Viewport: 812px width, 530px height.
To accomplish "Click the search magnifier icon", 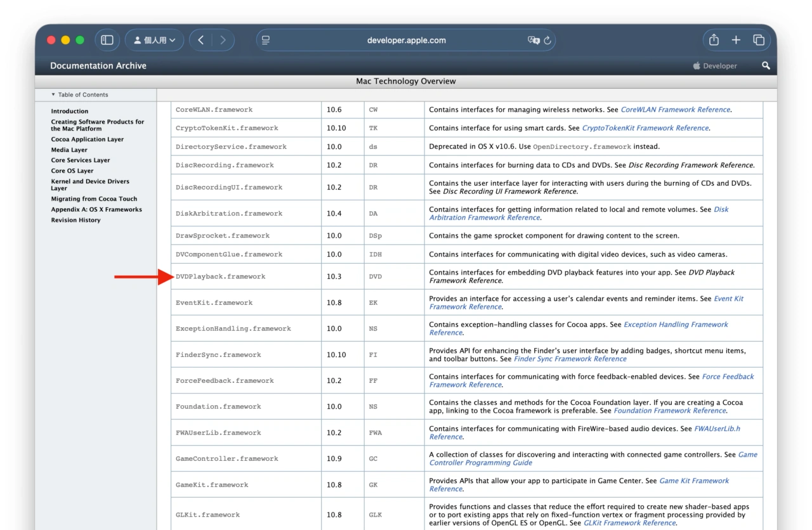I will tap(766, 66).
